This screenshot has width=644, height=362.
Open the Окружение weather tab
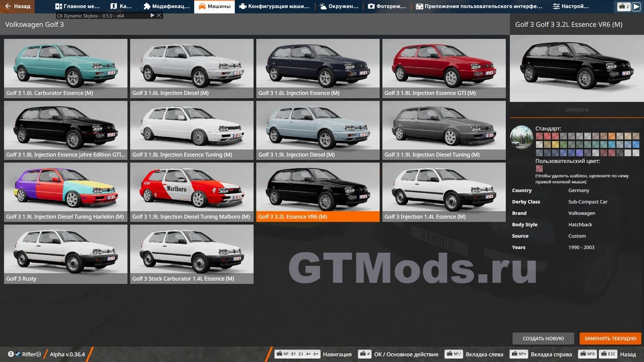tap(339, 7)
